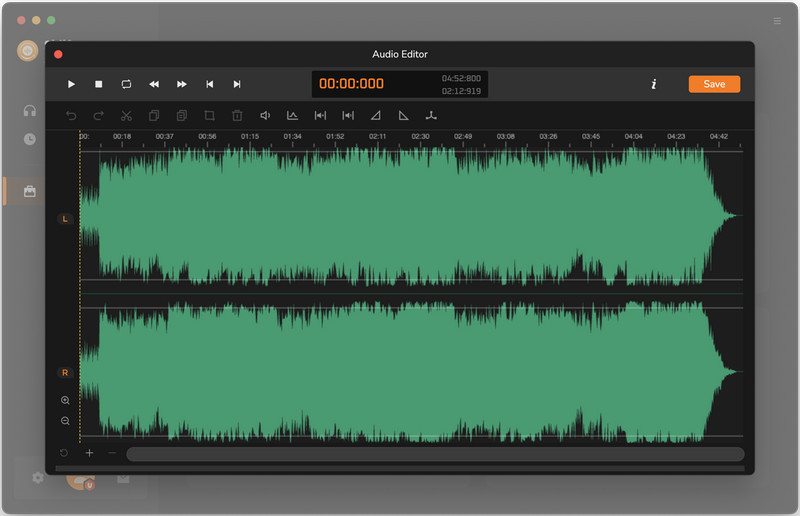
Task: Open the info panel icon
Action: tap(654, 84)
